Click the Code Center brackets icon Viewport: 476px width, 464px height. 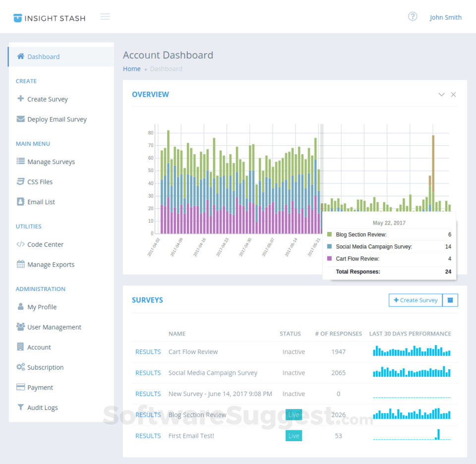click(x=20, y=244)
